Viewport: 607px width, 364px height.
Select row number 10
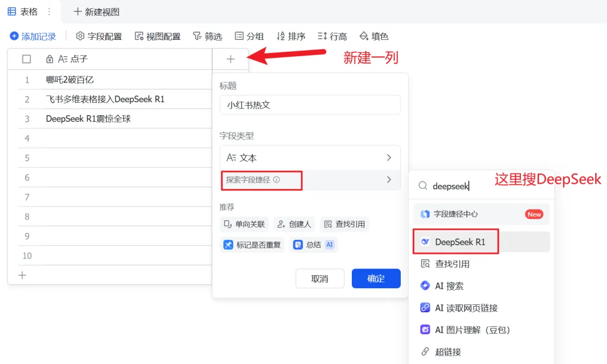[27, 256]
